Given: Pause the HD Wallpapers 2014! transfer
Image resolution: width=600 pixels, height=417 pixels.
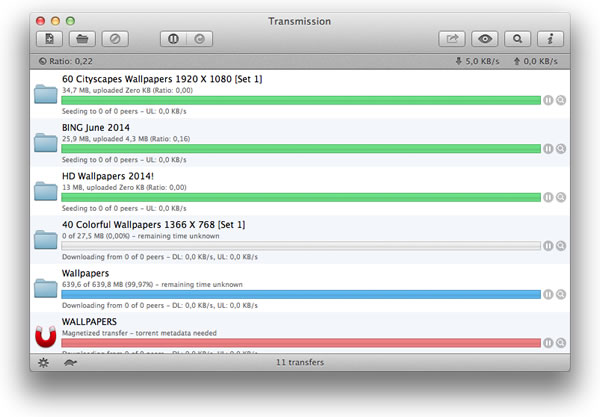Looking at the screenshot, I should tap(548, 197).
